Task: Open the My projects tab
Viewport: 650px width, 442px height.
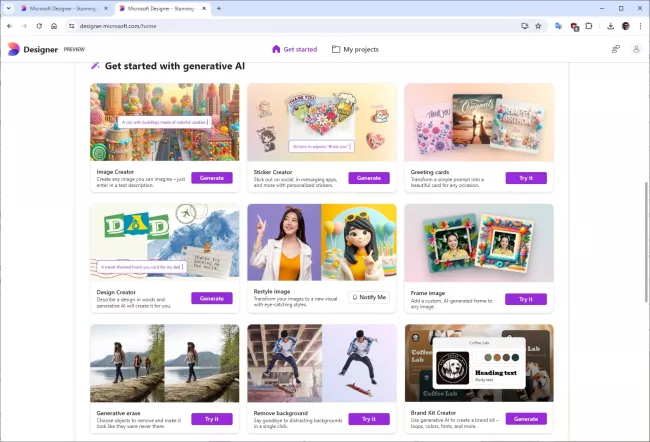Action: point(355,48)
